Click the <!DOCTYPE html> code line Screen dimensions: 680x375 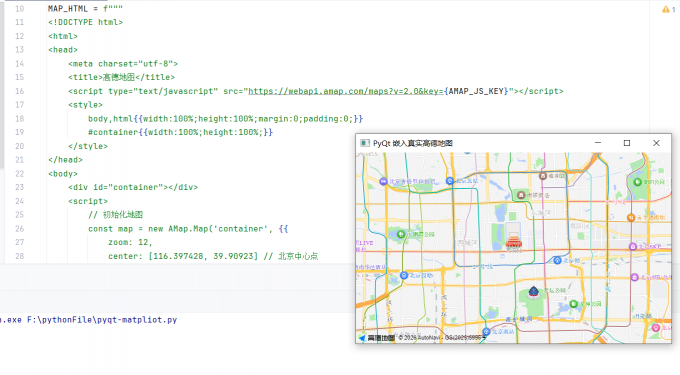pyautogui.click(x=85, y=22)
